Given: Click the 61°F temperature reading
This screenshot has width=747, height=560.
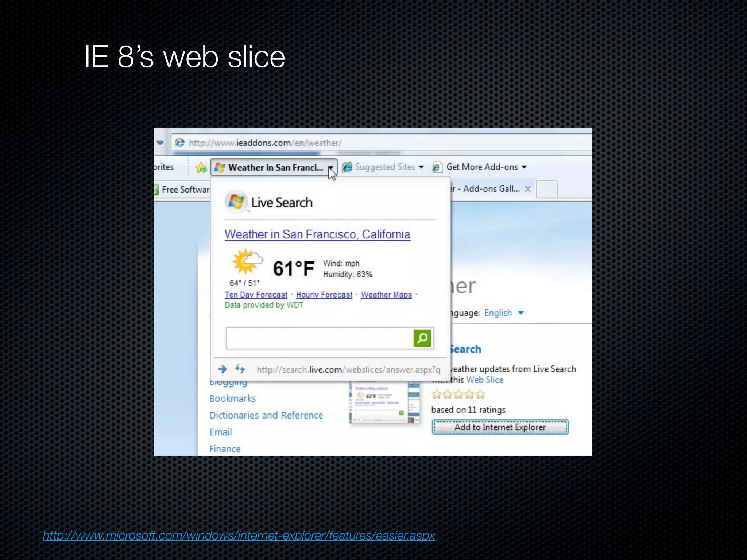Looking at the screenshot, I should point(294,268).
